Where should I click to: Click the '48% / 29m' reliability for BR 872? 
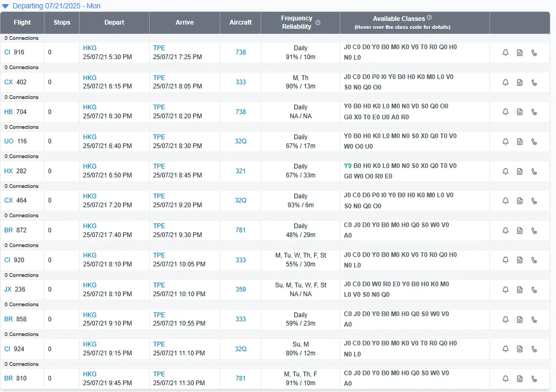(301, 234)
